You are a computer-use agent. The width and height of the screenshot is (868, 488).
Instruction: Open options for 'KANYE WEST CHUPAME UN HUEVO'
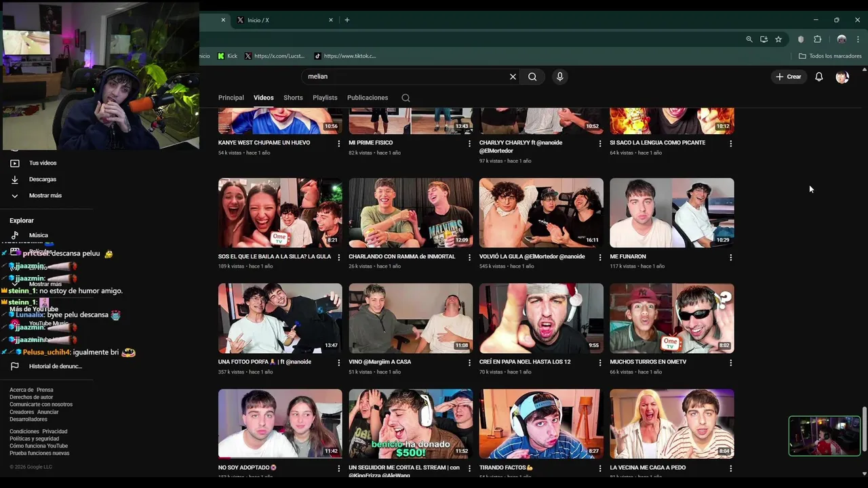(338, 144)
